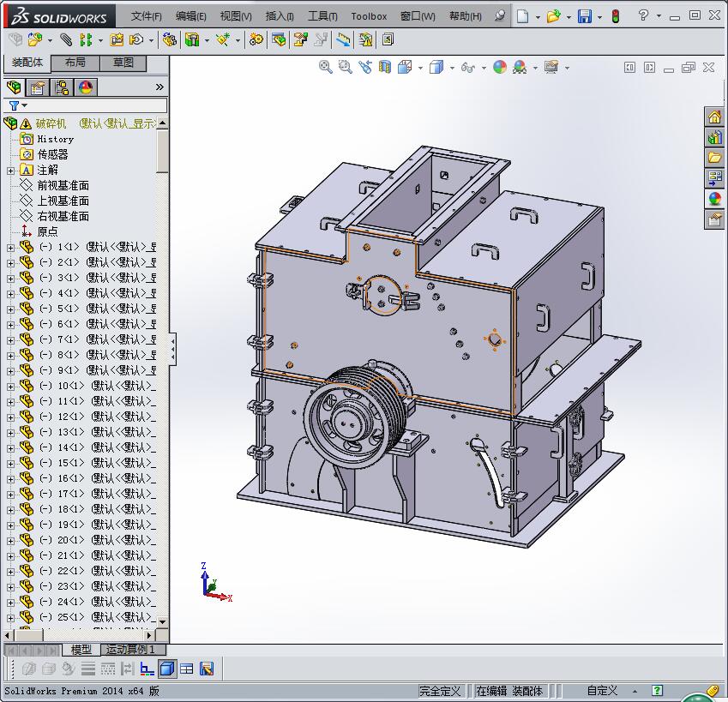Open the 编辑(E) menu
Screen dimensions: 728x702
[191, 16]
